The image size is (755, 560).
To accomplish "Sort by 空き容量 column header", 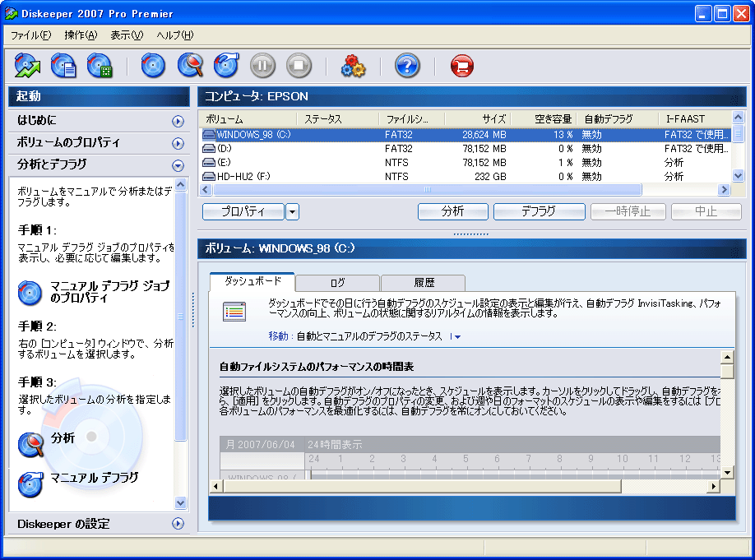I will point(543,119).
